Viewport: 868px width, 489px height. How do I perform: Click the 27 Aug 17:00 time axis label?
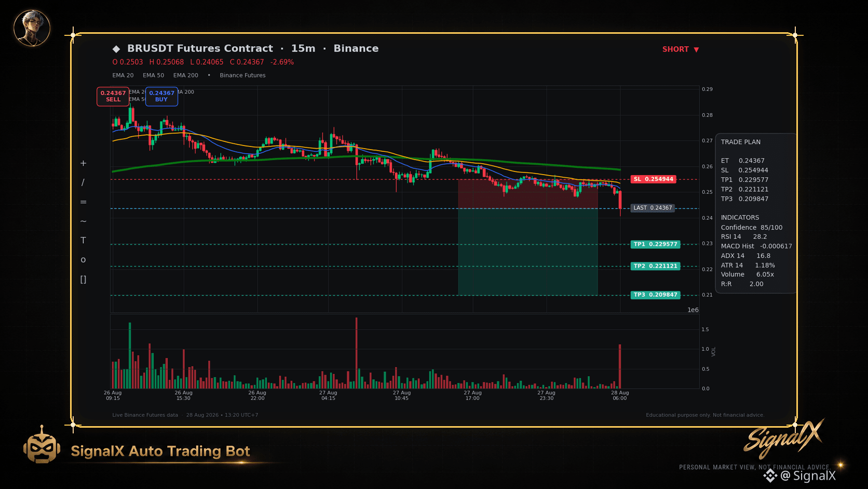(x=473, y=395)
